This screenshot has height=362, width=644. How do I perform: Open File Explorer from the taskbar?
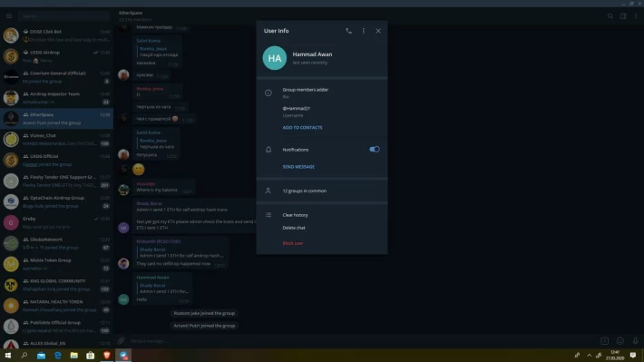(x=74, y=356)
